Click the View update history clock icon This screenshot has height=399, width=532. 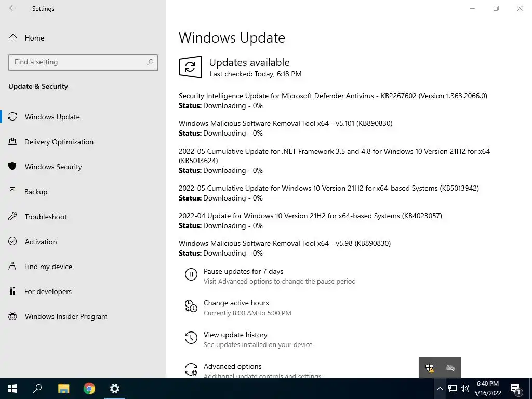191,338
